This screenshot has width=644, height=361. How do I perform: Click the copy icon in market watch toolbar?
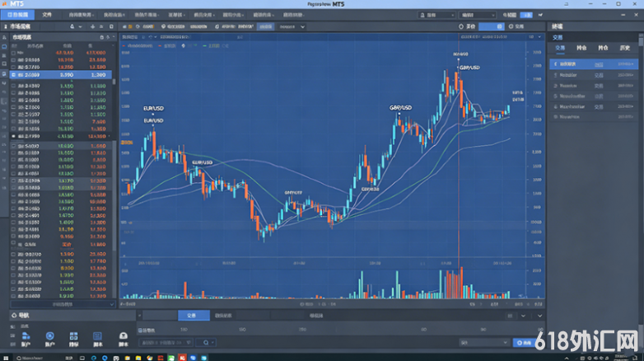coord(111,26)
